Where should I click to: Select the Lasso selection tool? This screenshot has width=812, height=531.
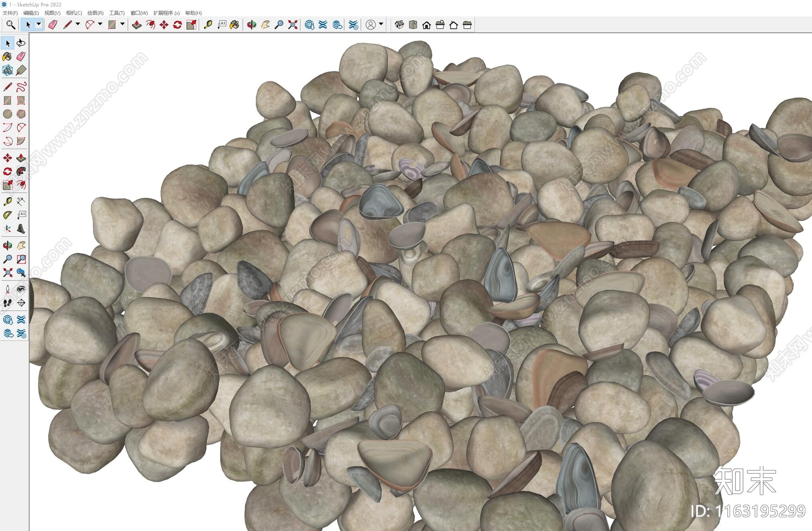pos(21,43)
